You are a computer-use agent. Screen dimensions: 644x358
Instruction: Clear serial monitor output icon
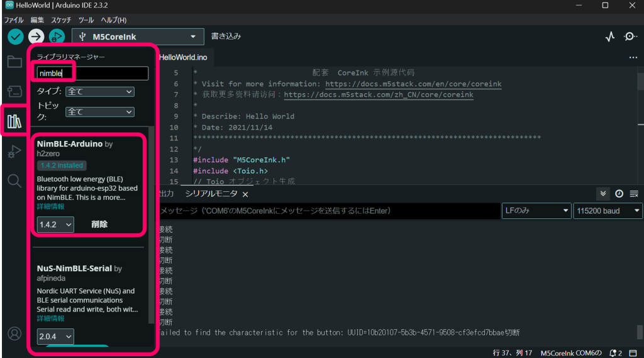[634, 194]
